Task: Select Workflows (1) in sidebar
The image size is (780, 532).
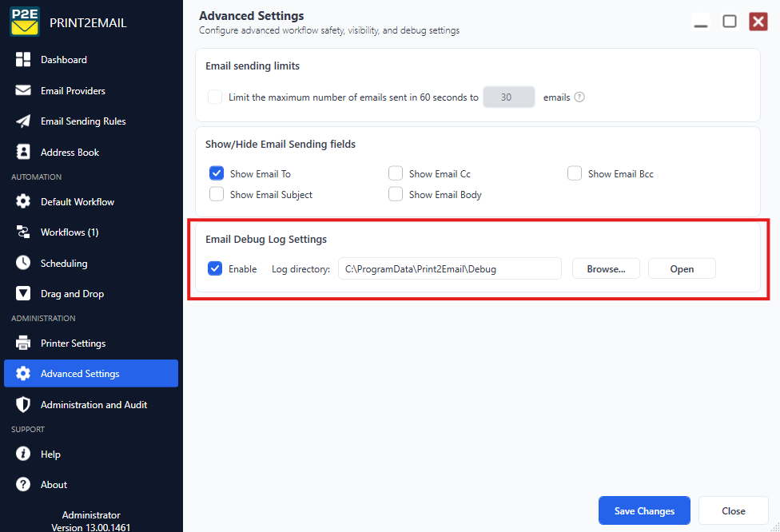Action: pyautogui.click(x=91, y=232)
